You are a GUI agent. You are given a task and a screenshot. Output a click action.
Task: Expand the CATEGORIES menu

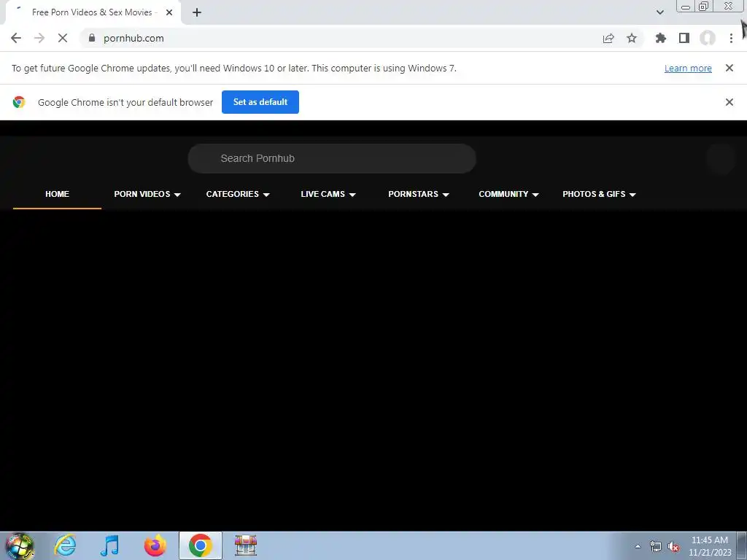point(238,194)
